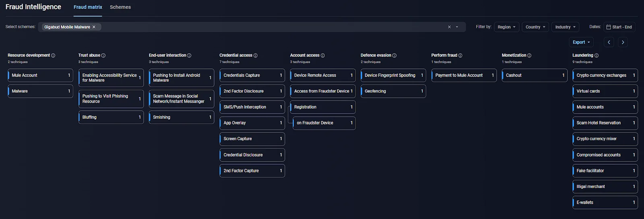
Task: Open the Mule accounts card
Action: point(605,107)
